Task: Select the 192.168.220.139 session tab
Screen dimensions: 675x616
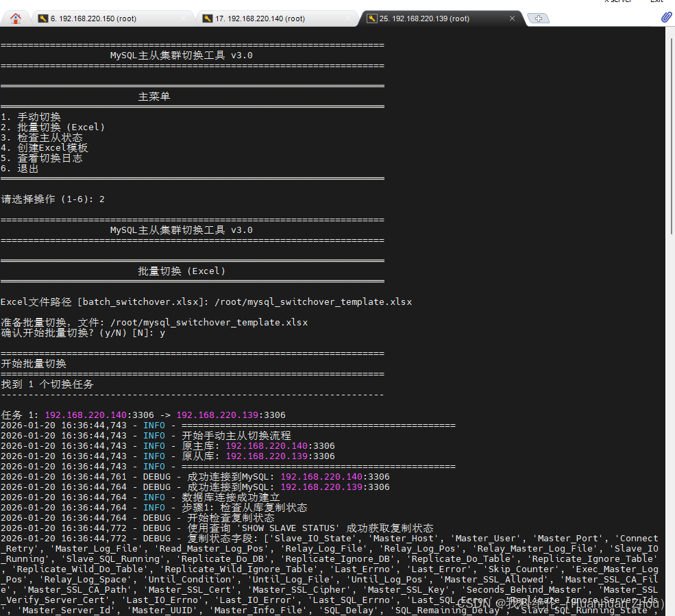Action: pyautogui.click(x=441, y=19)
